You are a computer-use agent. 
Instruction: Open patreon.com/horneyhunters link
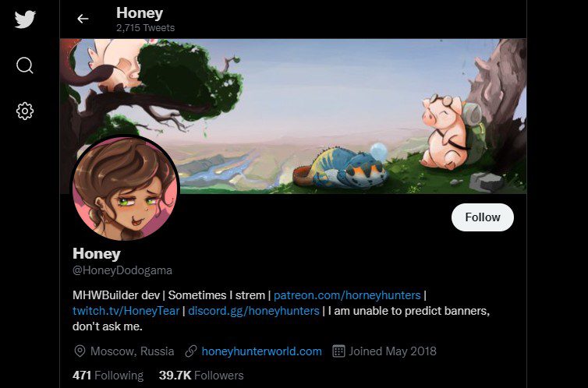[x=347, y=295]
